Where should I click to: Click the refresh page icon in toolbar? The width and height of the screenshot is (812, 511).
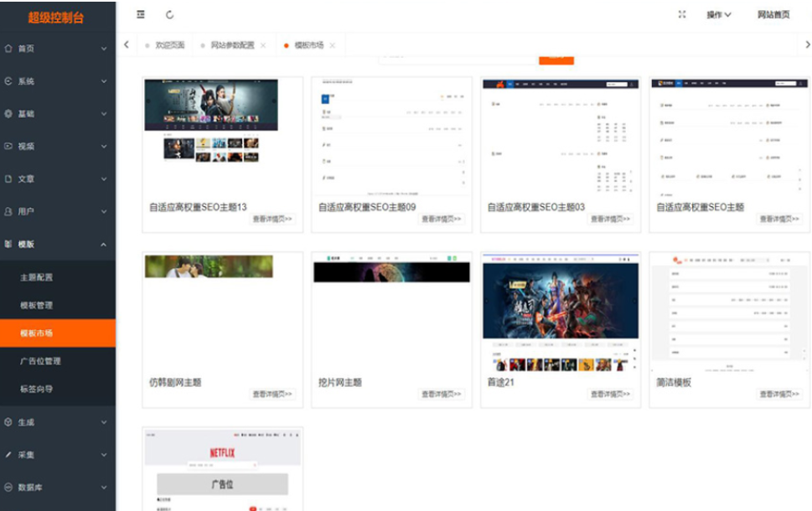coord(170,14)
